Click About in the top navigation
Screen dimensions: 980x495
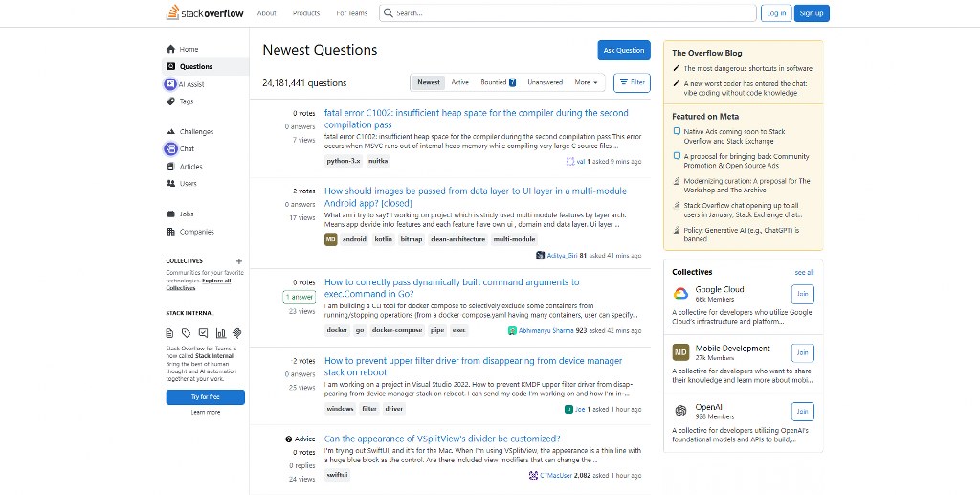click(267, 13)
